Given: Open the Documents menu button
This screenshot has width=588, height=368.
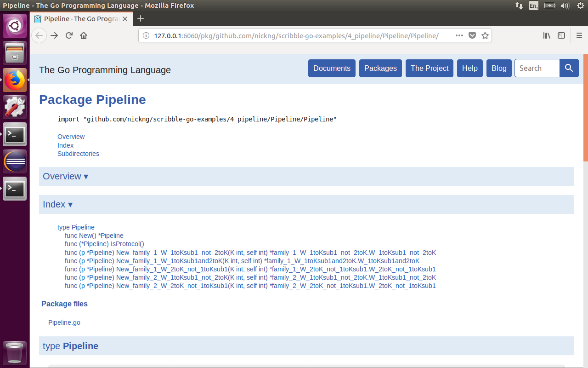Looking at the screenshot, I should [332, 68].
